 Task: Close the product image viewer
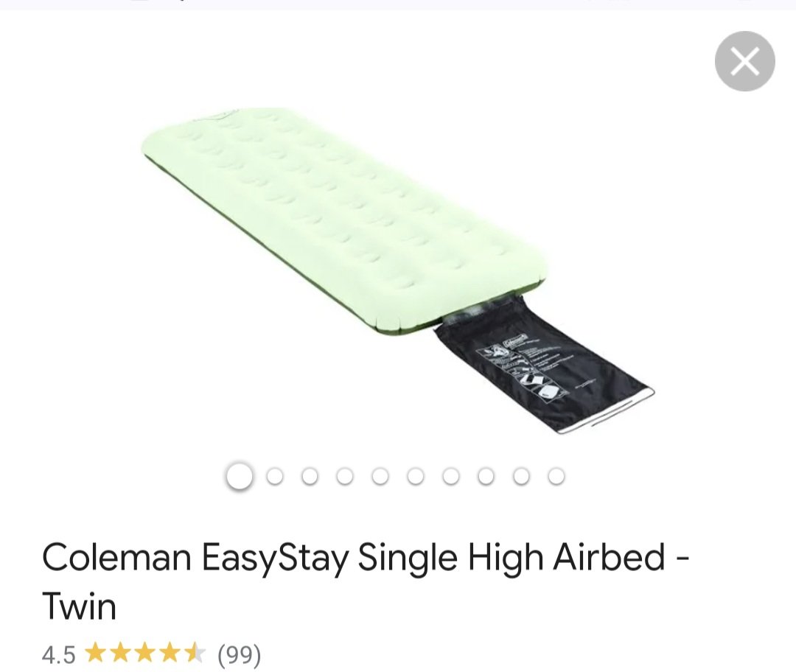point(744,61)
